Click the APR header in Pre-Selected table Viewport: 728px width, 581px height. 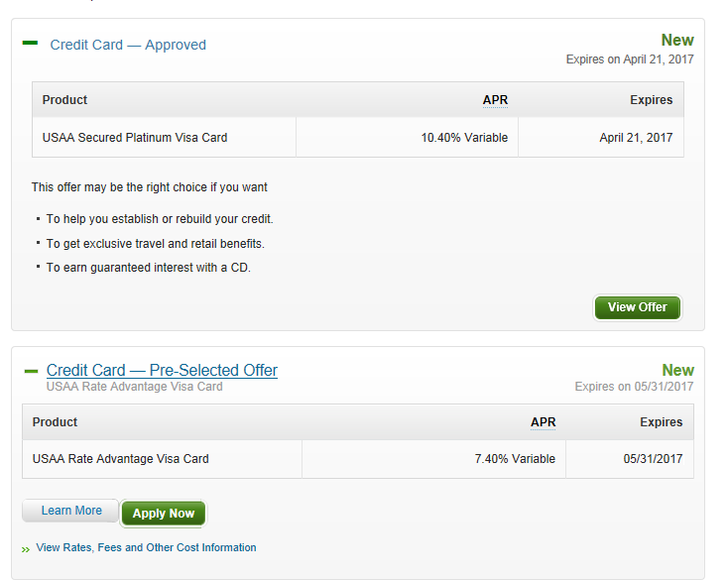point(543,421)
